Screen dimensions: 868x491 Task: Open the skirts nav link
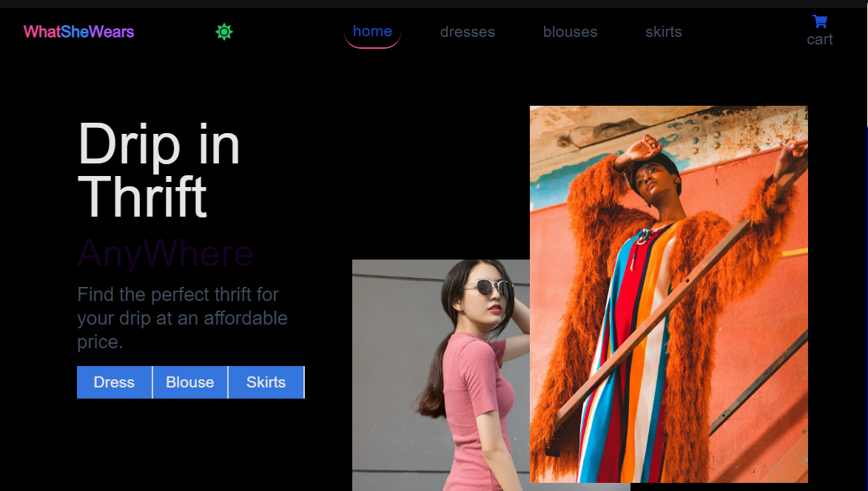[663, 32]
